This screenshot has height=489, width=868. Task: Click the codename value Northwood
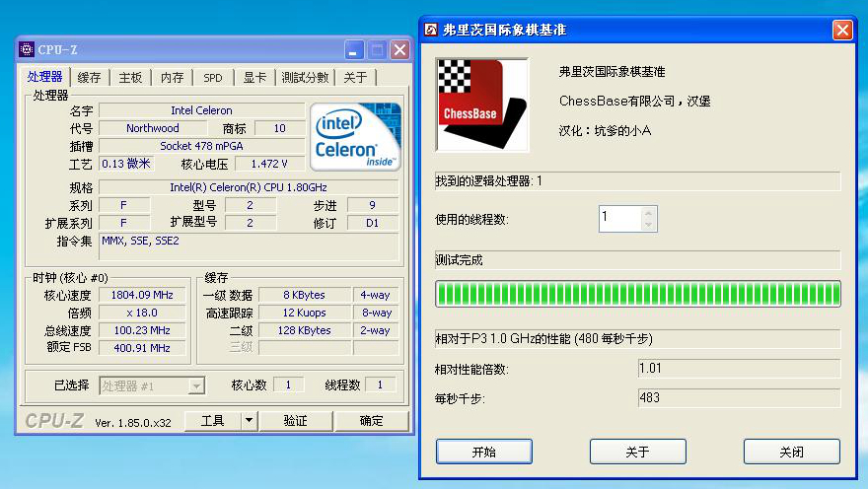coord(153,128)
